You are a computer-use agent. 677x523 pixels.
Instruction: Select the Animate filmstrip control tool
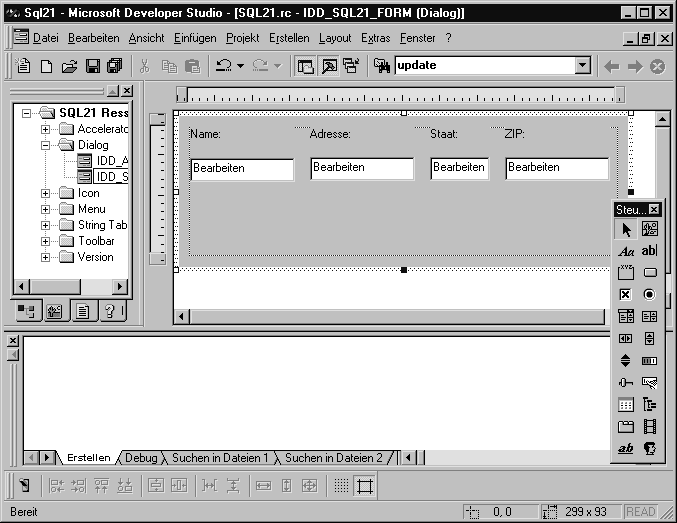pos(649,427)
